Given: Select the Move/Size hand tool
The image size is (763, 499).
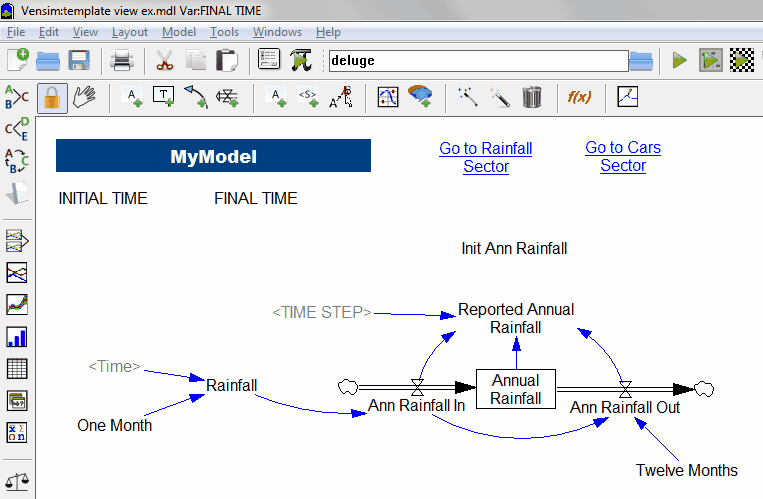Looking at the screenshot, I should 83,97.
